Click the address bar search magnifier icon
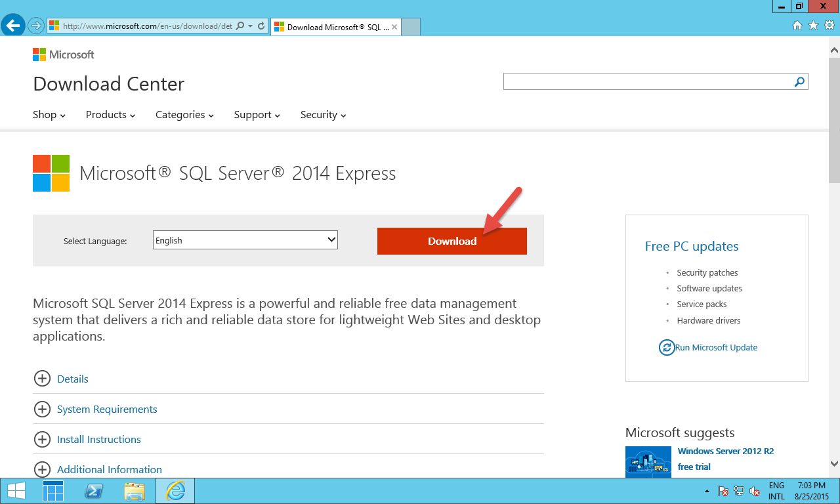Image resolution: width=840 pixels, height=504 pixels. click(x=240, y=26)
